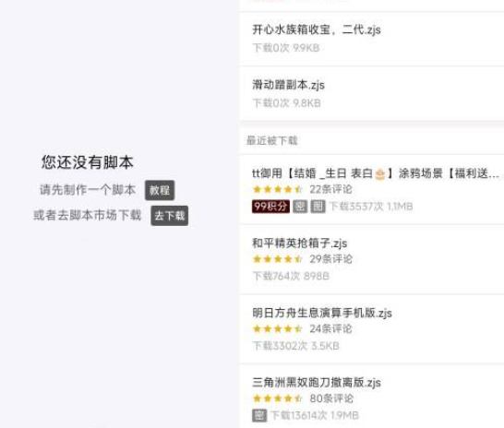Open 和平精英抢箱子.zjs script details
Image resolution: width=504 pixels, height=428 pixels.
pyautogui.click(x=372, y=259)
